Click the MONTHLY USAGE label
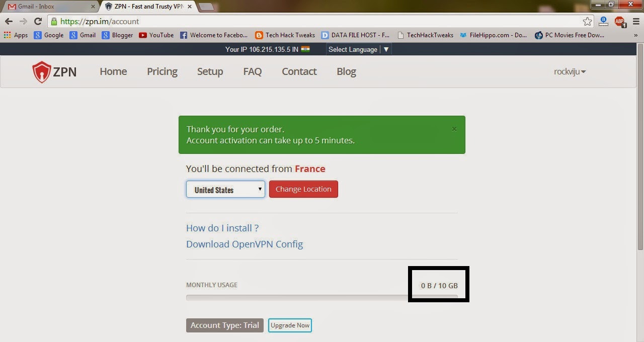Image resolution: width=644 pixels, height=342 pixels. click(x=212, y=285)
